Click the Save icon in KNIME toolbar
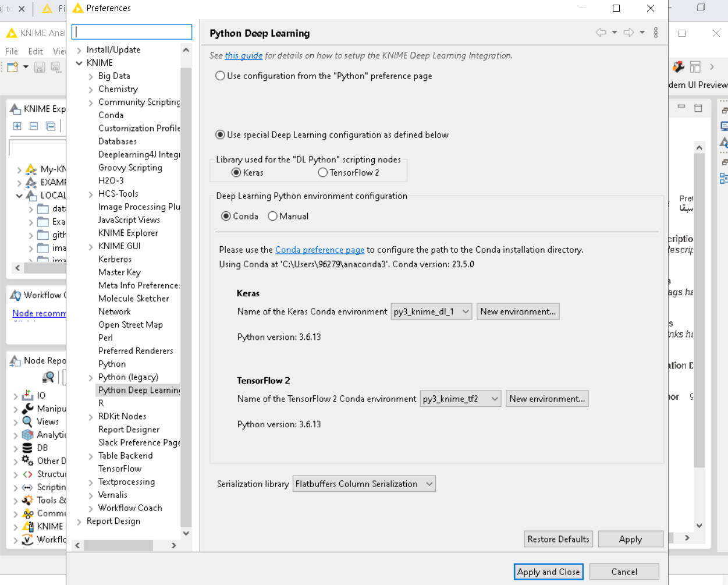This screenshot has height=585, width=728. (40, 67)
